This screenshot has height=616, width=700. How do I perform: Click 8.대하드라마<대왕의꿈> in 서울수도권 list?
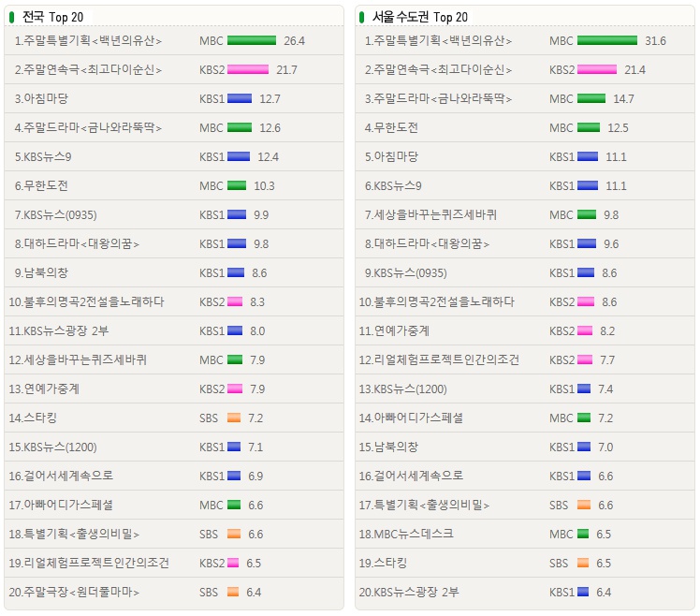pos(427,244)
